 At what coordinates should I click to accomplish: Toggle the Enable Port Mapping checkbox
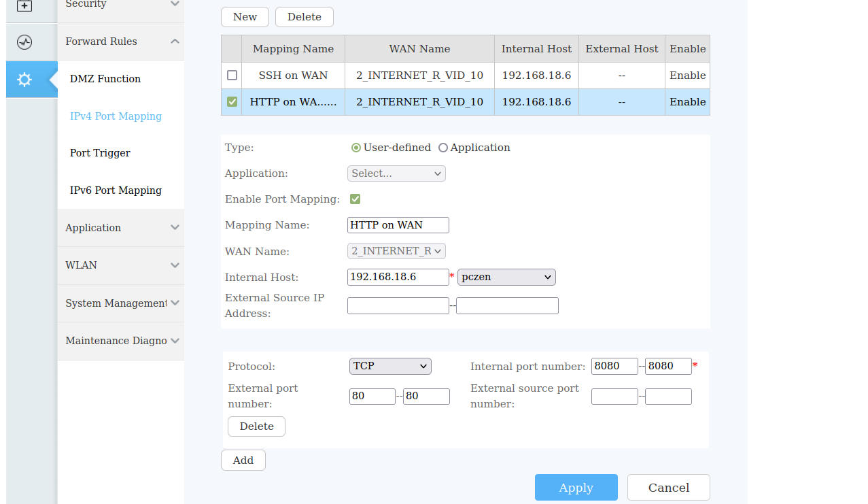click(x=355, y=199)
